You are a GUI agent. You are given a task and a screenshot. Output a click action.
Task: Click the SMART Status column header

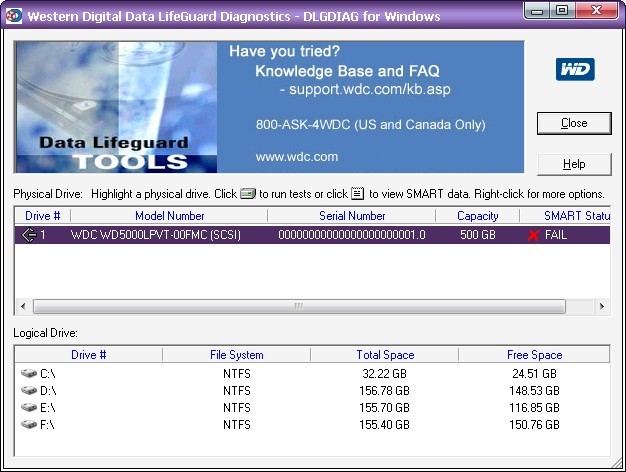click(565, 216)
